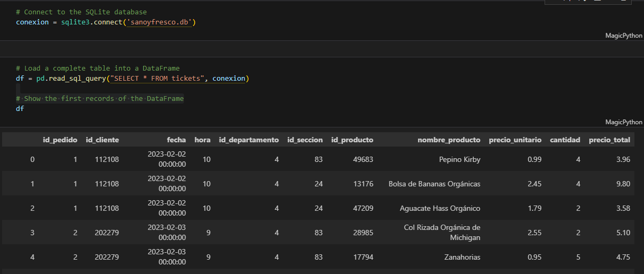Click the id_seccion column header
Image resolution: width=644 pixels, height=274 pixels.
(x=305, y=140)
